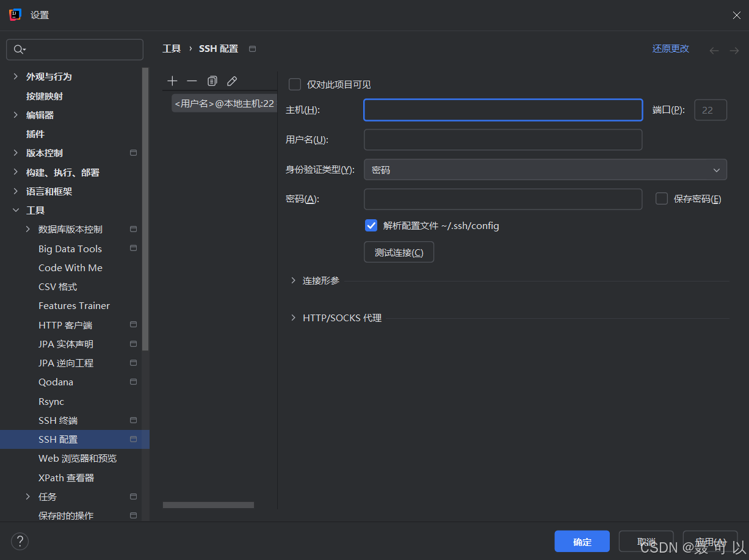Click the 测试连接 button
This screenshot has height=560, width=749.
[399, 252]
